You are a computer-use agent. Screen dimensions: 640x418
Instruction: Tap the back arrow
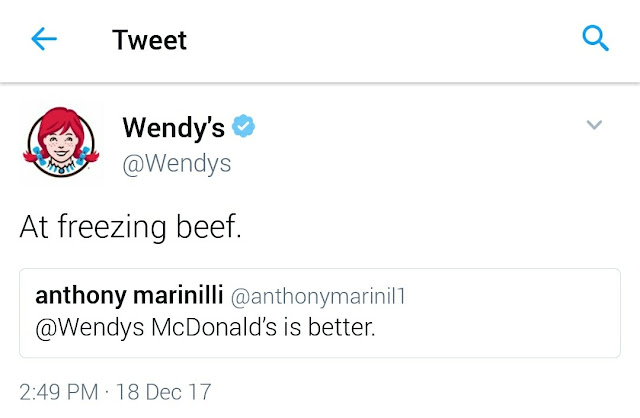44,39
